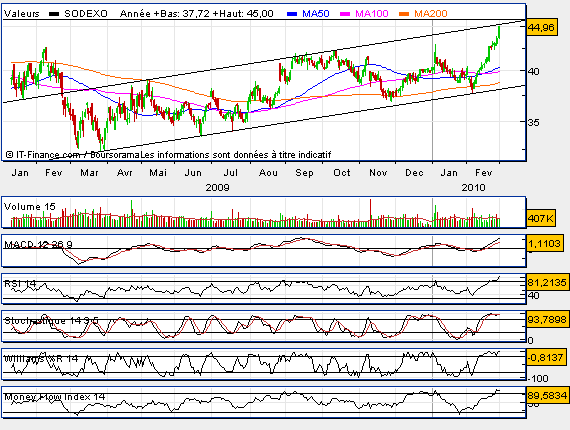Click the blue MA50 legend swatch
This screenshot has width=570, height=430.
point(292,14)
